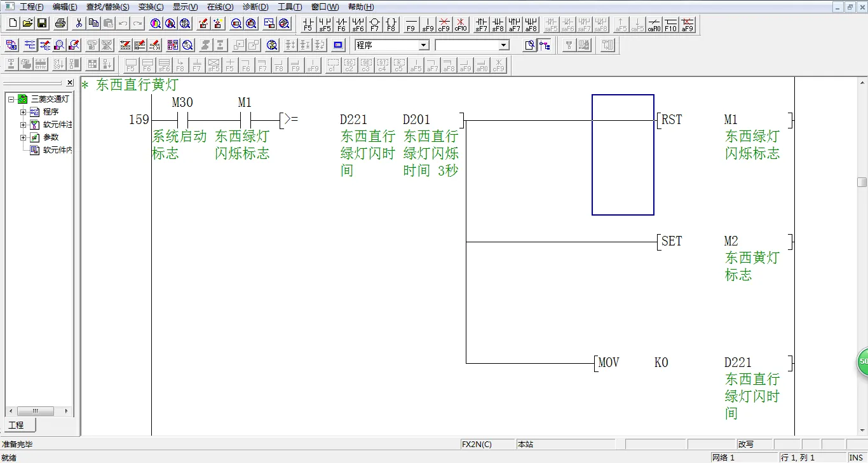Create a new project with the blank page icon
868x463 pixels.
[13, 24]
